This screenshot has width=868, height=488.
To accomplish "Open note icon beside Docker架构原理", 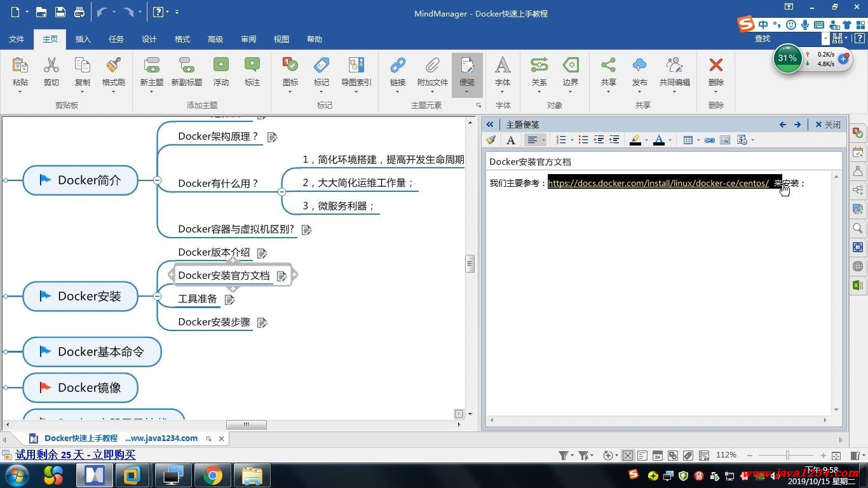I will 272,137.
